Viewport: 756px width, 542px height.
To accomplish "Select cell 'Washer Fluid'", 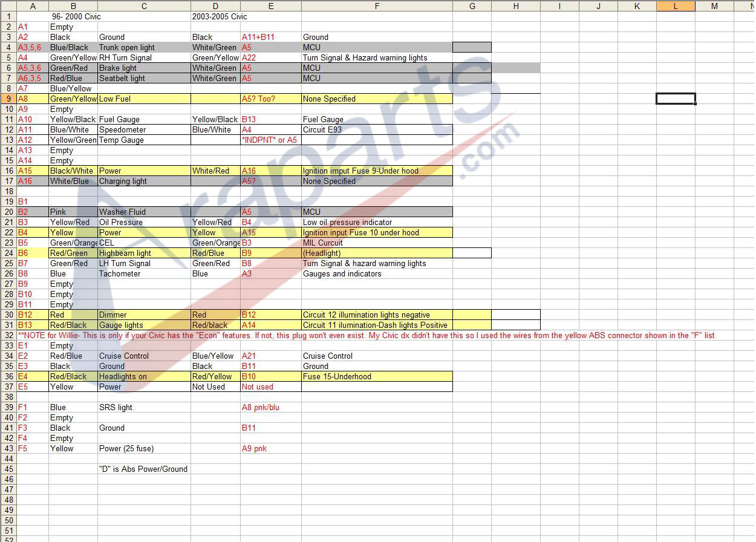I will (x=144, y=212).
